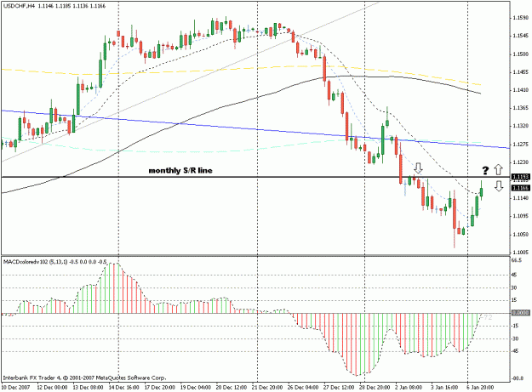Click the 1.1275 price axis label
This screenshot has width=532, height=392.
(520, 145)
